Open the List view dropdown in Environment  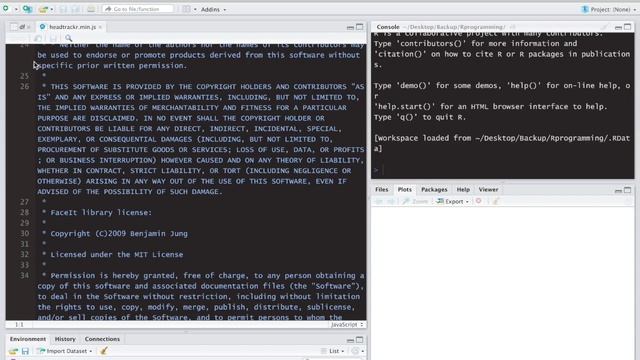pyautogui.click(x=333, y=351)
